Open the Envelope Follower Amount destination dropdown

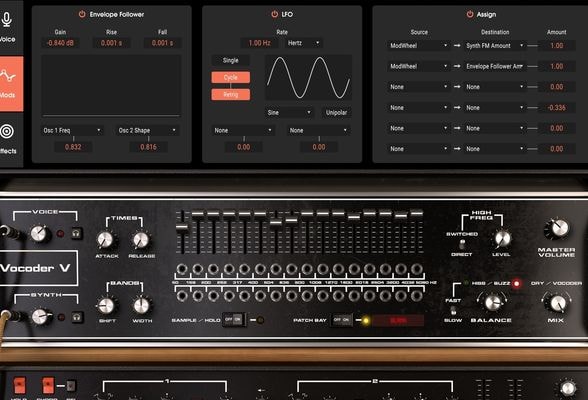(x=494, y=66)
